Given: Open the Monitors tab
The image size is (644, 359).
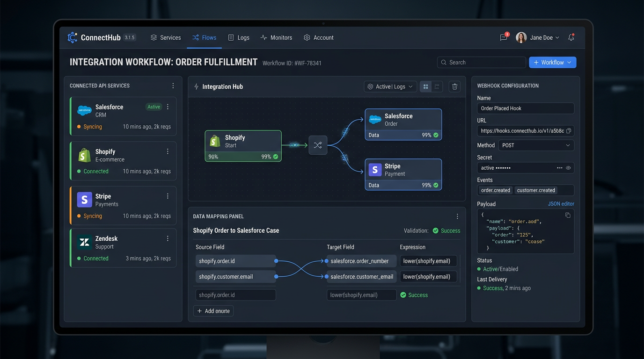Looking at the screenshot, I should click(x=277, y=37).
